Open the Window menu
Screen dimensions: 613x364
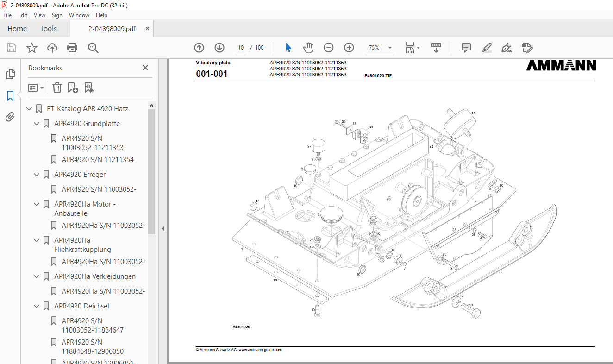[x=79, y=15]
